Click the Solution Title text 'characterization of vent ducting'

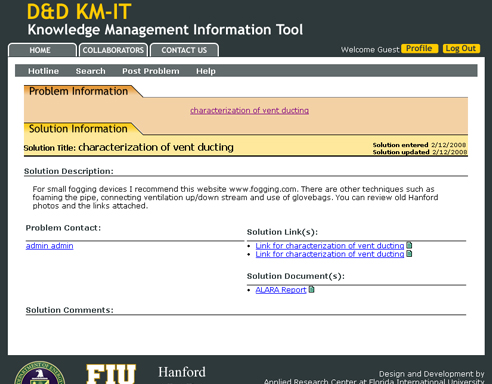tap(156, 147)
